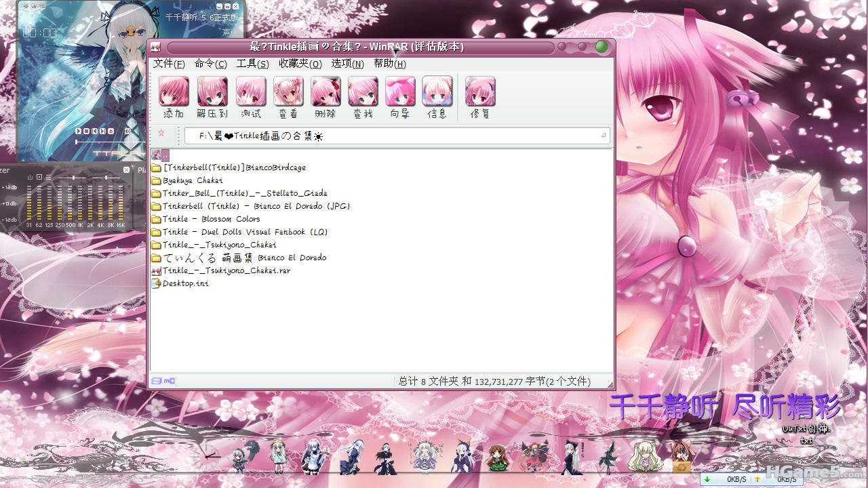868x488 pixels.
Task: Open the 命令(C) menu
Action: [210, 64]
